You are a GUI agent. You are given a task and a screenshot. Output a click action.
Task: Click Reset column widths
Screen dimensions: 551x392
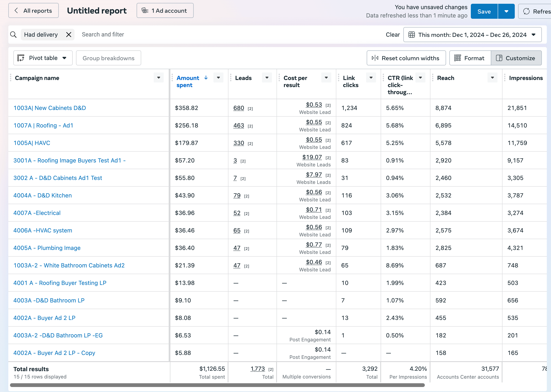pos(406,58)
